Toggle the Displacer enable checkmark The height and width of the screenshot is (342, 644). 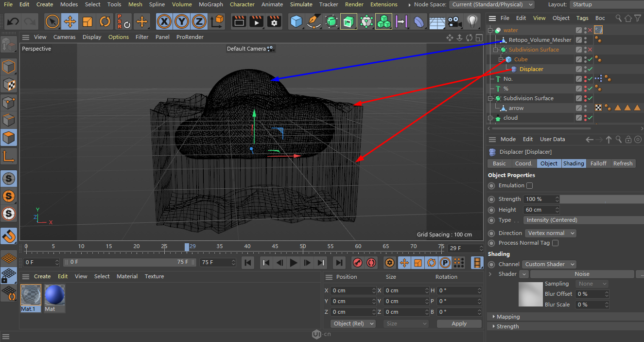(x=590, y=69)
